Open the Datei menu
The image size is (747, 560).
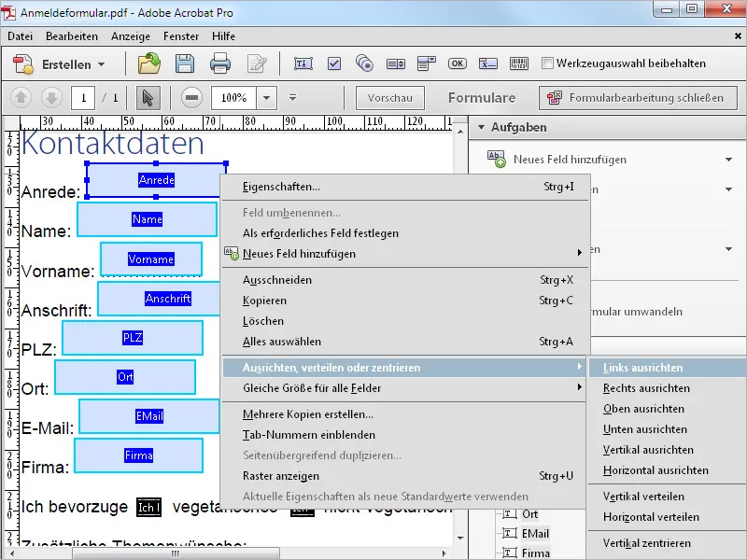20,36
